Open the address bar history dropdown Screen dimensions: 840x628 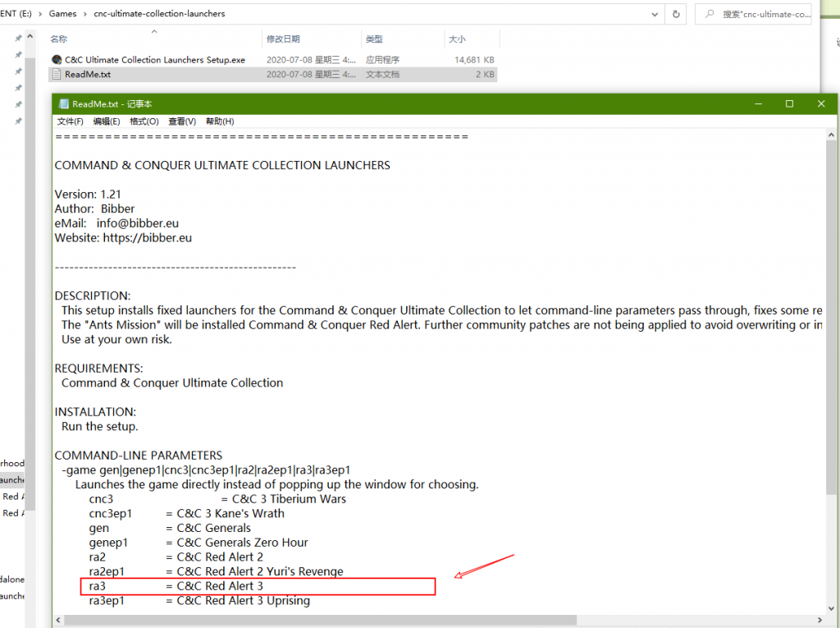pos(655,14)
